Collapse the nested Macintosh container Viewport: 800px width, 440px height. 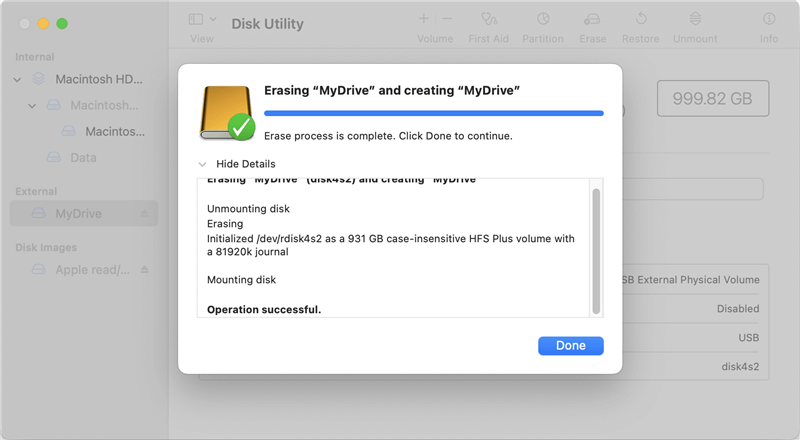(33, 105)
